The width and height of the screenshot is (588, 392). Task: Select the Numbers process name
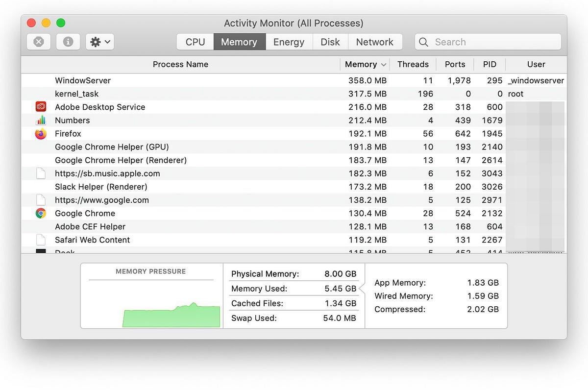tap(73, 120)
